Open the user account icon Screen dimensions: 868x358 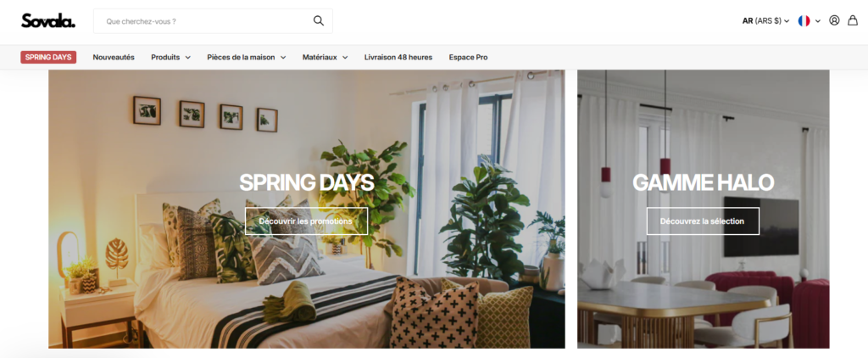click(x=834, y=20)
